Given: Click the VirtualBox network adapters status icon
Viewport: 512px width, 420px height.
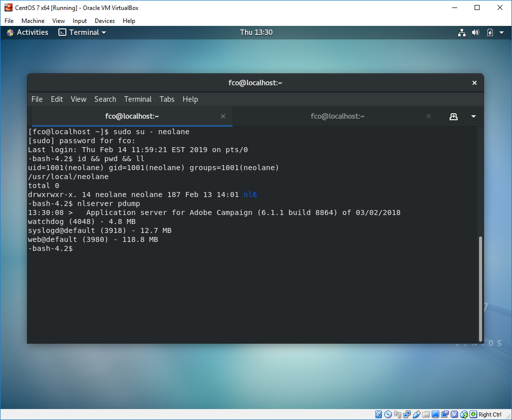Looking at the screenshot, I should (407, 415).
